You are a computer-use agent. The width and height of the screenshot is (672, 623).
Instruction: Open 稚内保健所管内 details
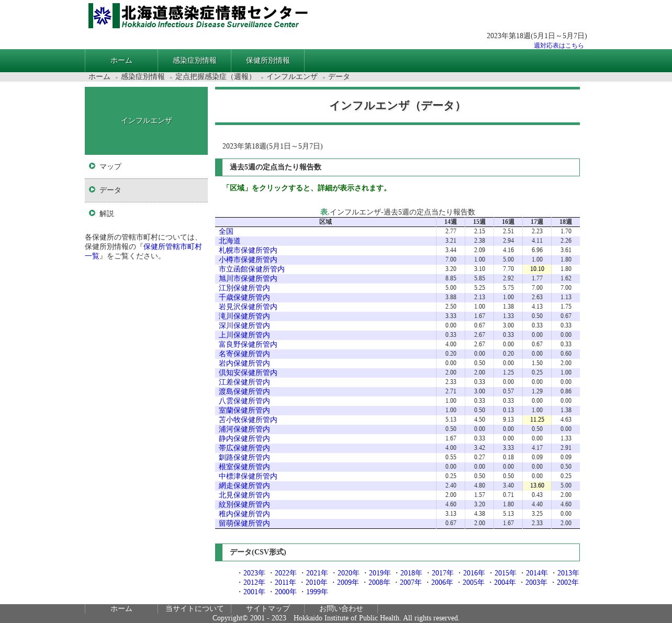pyautogui.click(x=244, y=514)
